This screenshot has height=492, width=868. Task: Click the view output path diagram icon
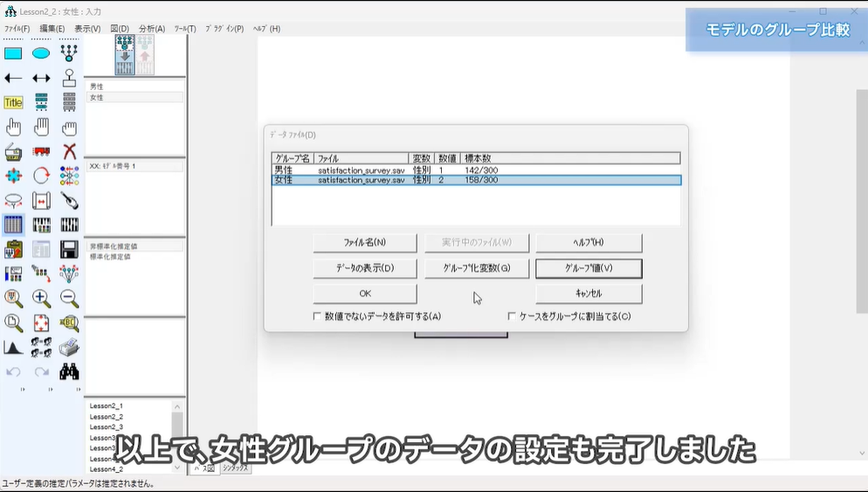click(145, 55)
